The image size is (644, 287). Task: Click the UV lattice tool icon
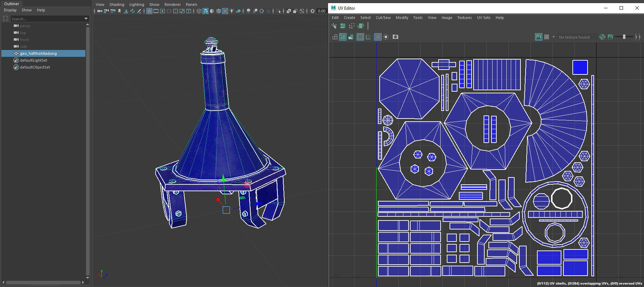(351, 26)
